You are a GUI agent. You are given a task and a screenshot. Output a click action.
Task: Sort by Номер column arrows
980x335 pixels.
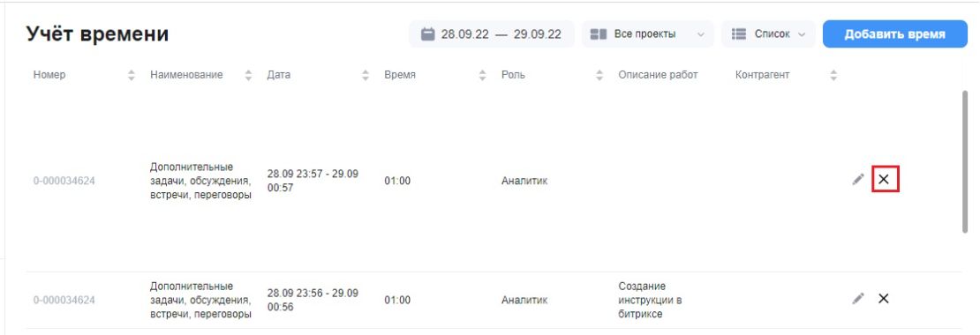click(132, 76)
